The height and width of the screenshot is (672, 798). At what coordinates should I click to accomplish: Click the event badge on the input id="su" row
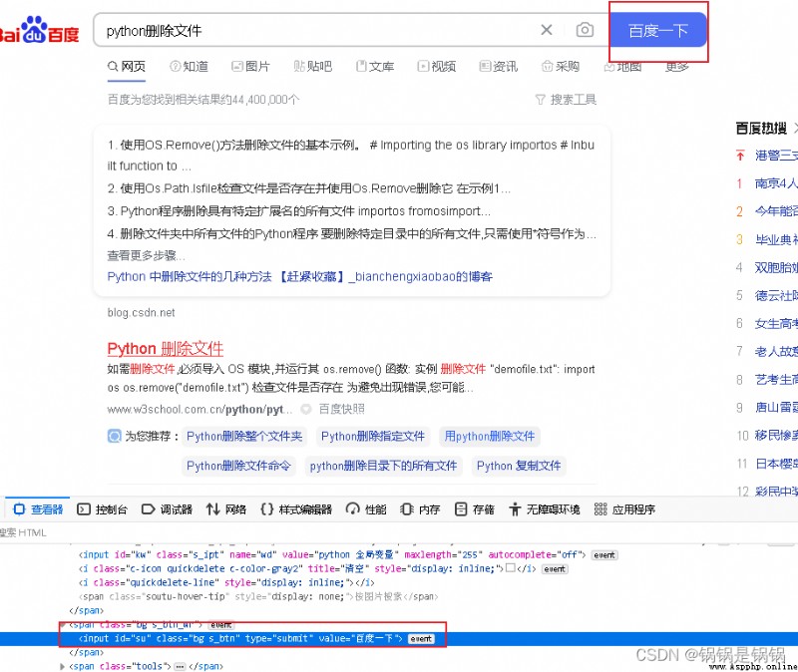[421, 638]
